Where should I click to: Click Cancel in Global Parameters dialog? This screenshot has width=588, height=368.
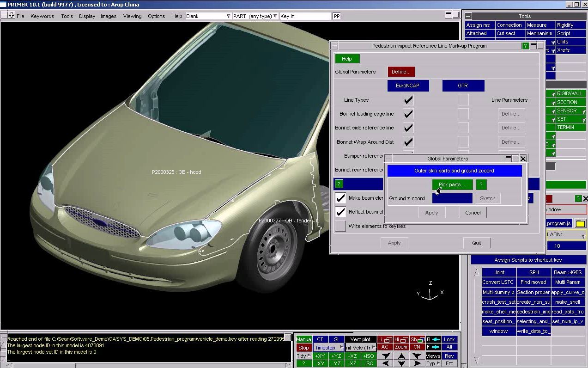(x=473, y=213)
